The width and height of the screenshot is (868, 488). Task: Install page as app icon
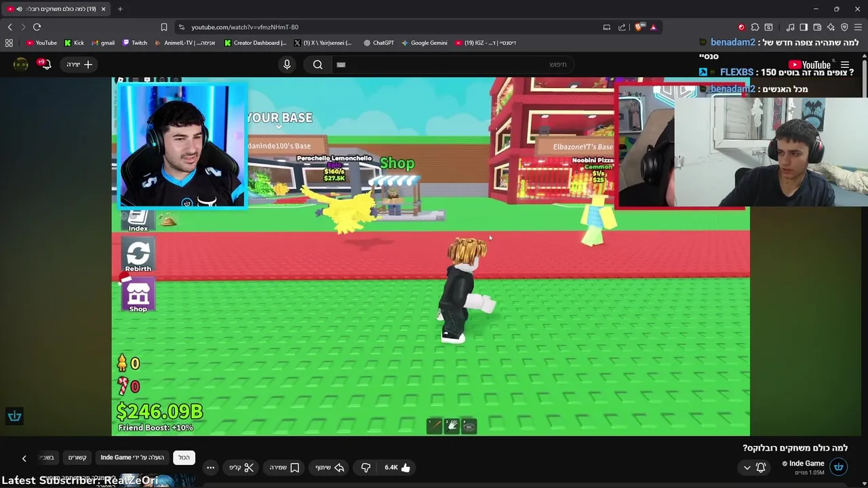click(607, 27)
